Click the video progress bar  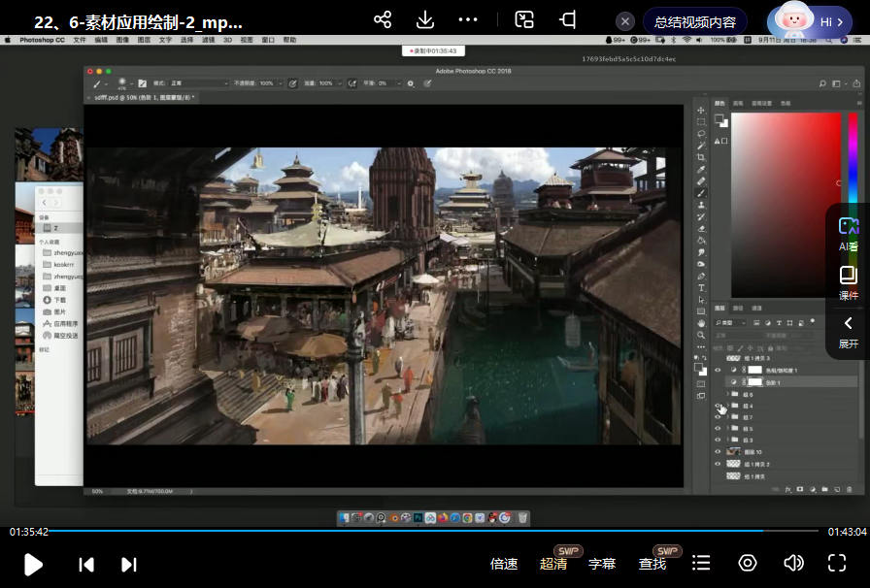pos(435,531)
